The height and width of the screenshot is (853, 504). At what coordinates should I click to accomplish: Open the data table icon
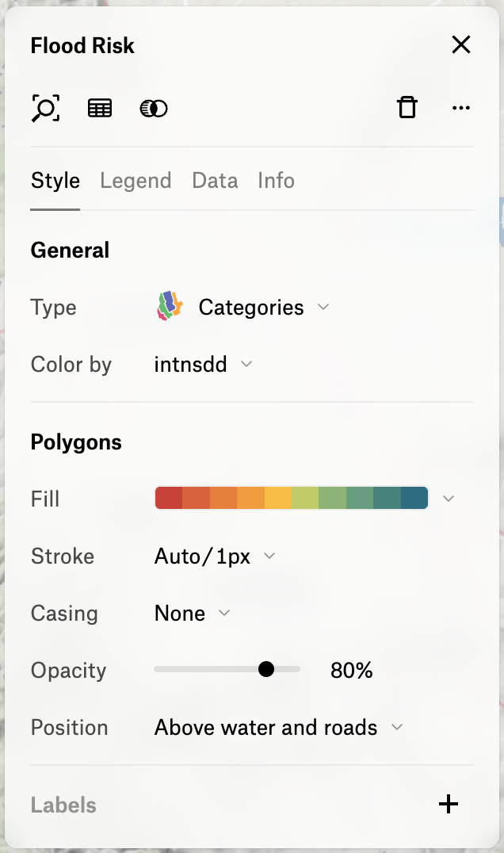(100, 109)
